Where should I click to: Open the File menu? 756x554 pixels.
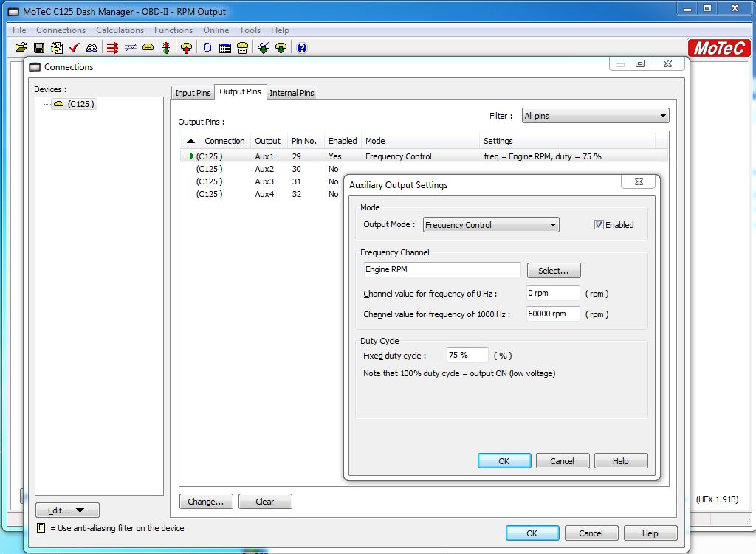[x=19, y=30]
